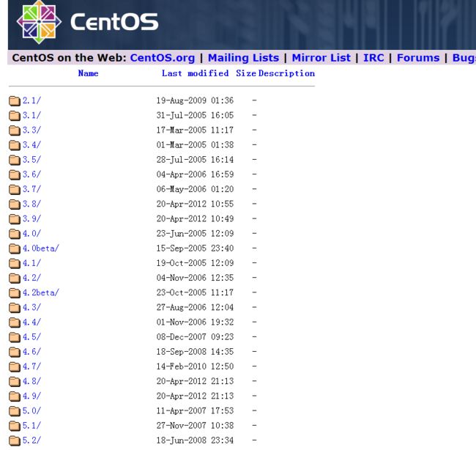Open the 5.0/ directory link
The height and width of the screenshot is (450, 476).
pos(31,411)
